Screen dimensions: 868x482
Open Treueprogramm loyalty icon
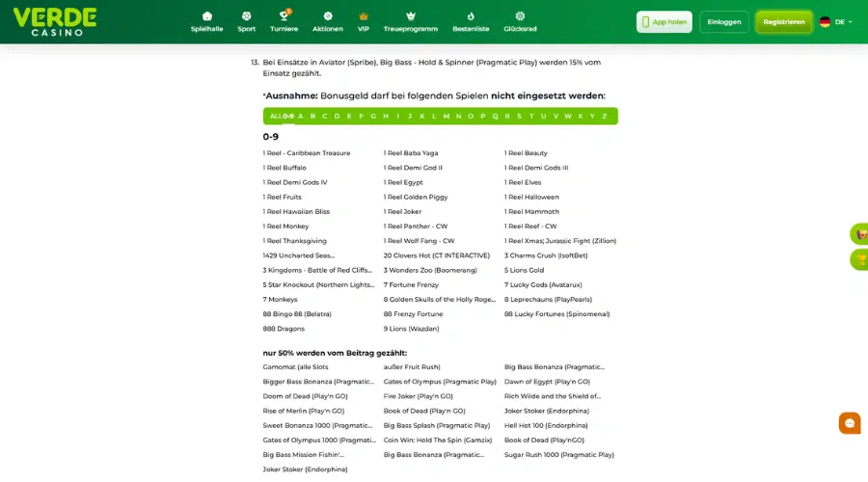[x=410, y=16]
